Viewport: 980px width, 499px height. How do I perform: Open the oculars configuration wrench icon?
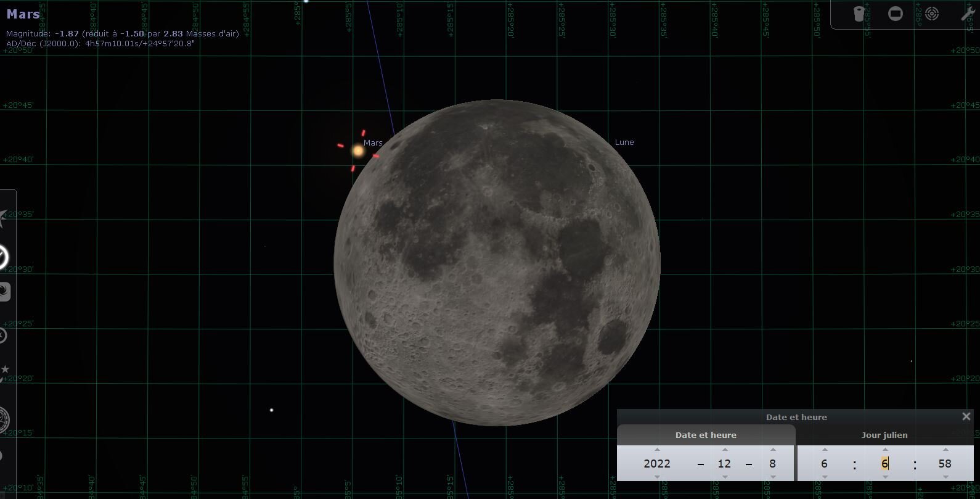(x=969, y=14)
